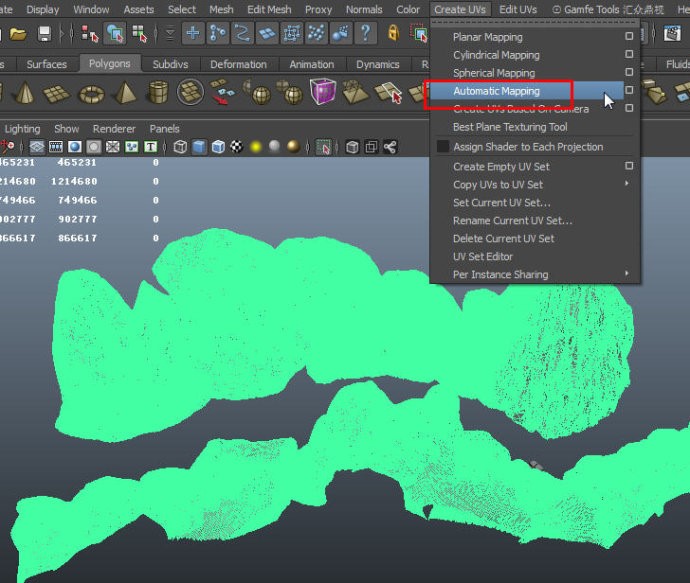
Task: Click the render clapperboard icon
Action: click(672, 33)
